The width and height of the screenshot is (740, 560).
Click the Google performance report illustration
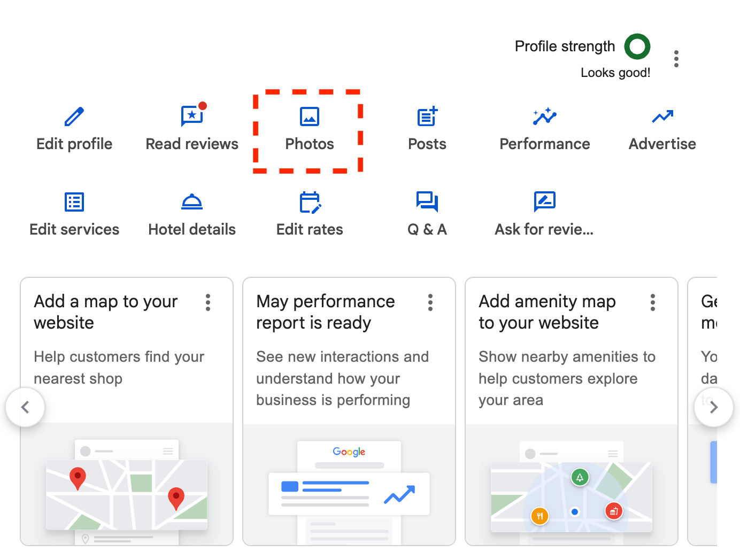pyautogui.click(x=349, y=485)
